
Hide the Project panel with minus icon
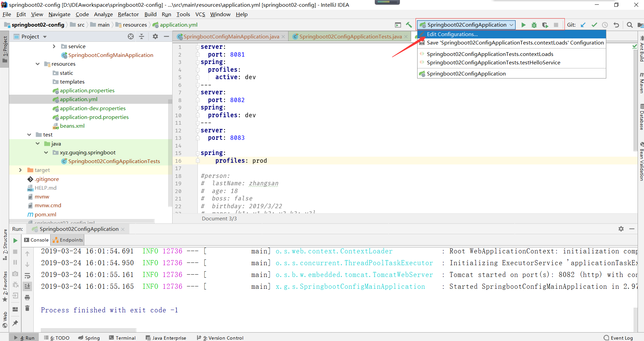point(166,36)
